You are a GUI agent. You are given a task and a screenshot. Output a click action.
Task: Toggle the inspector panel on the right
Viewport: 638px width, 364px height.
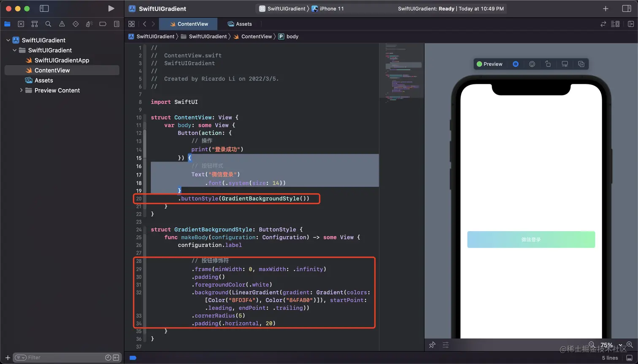(627, 8)
